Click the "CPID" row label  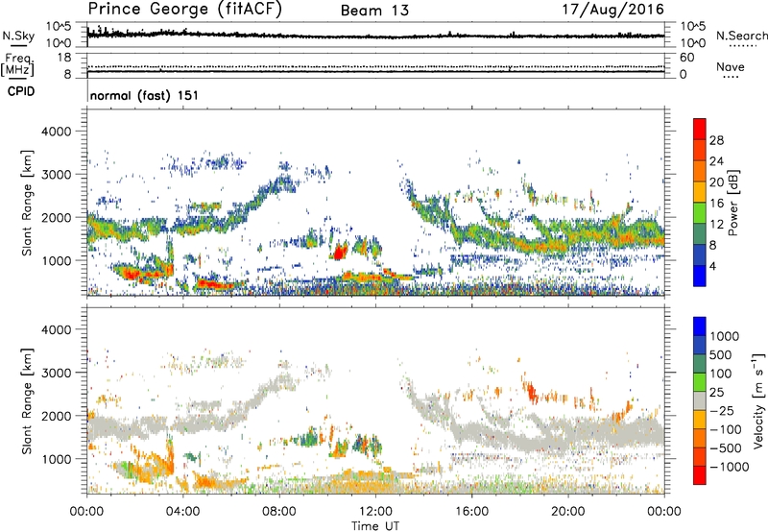[x=21, y=91]
